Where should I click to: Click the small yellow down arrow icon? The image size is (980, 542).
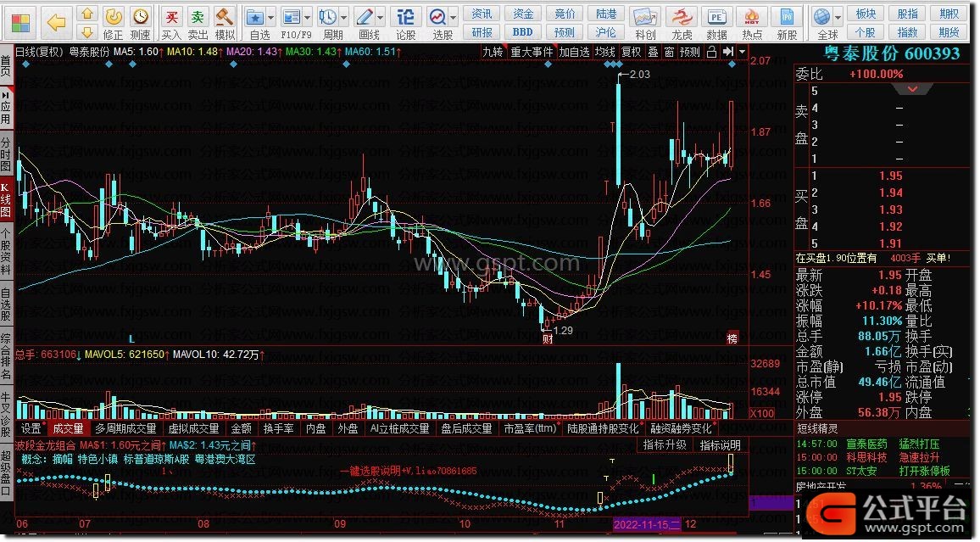click(x=87, y=31)
